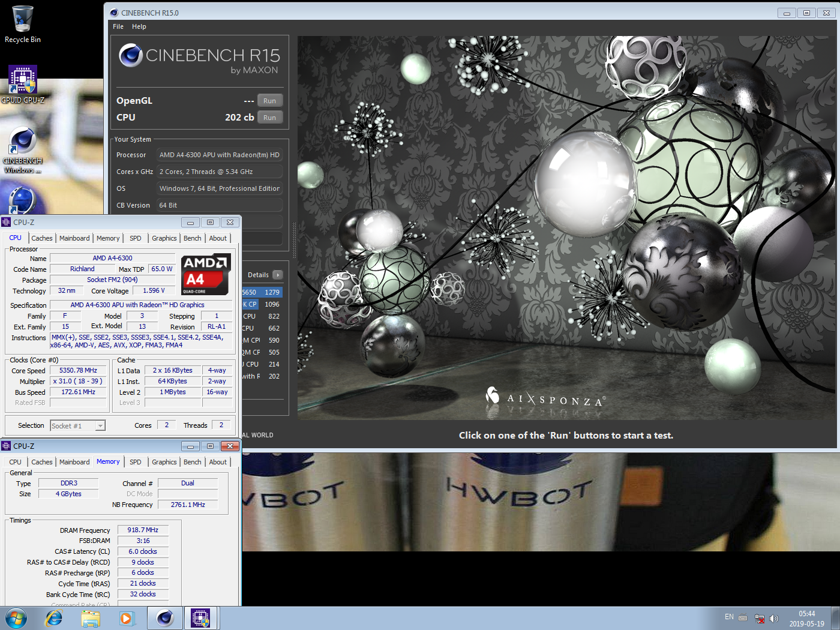This screenshot has height=630, width=840.
Task: Click the Core Speed 5350.78 MHz value
Action: [78, 370]
